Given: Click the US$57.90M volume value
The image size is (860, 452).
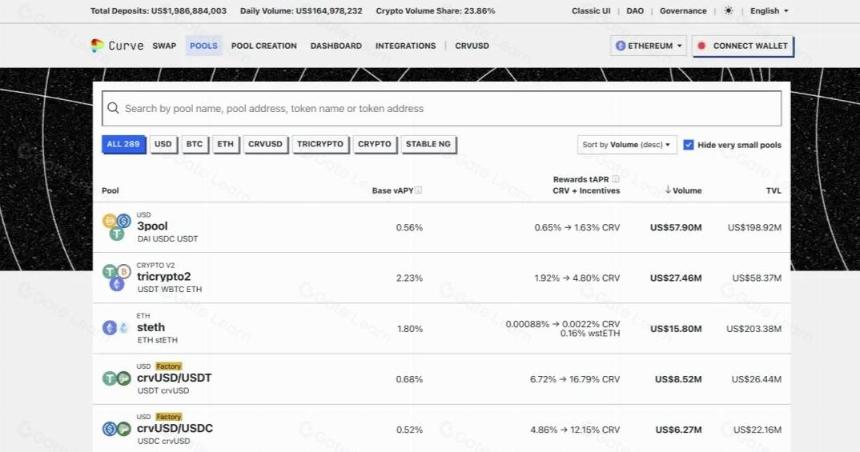Looking at the screenshot, I should (x=676, y=227).
